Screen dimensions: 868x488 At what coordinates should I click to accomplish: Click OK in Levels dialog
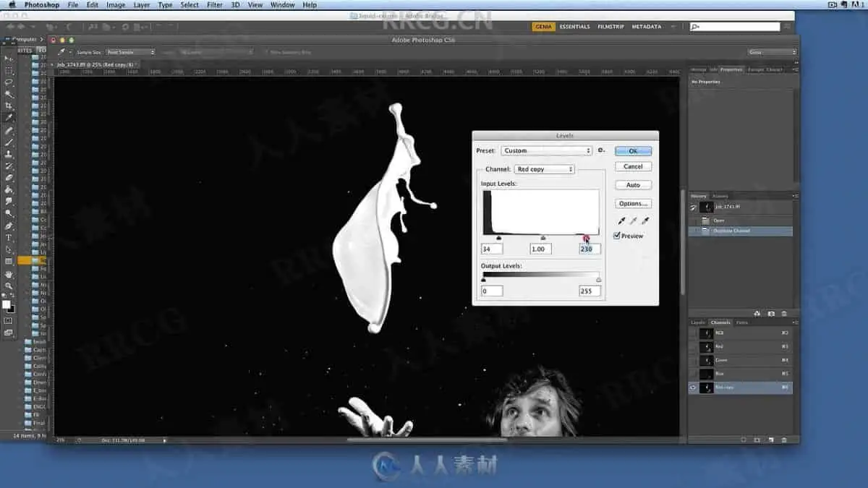[x=633, y=151]
